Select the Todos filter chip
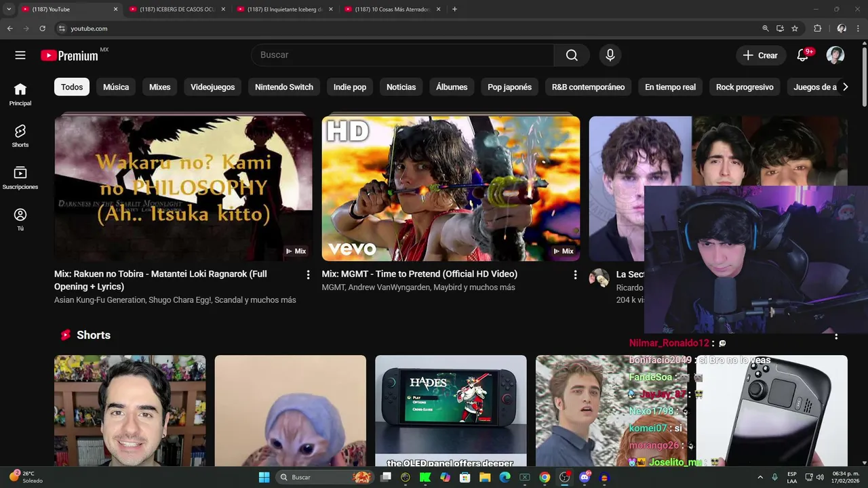Image resolution: width=868 pixels, height=488 pixels. [72, 87]
